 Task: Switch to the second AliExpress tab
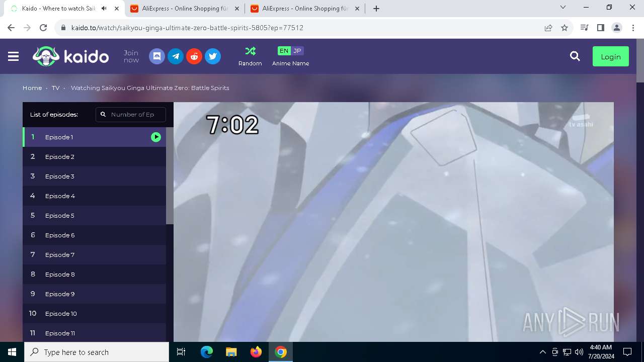point(305,9)
